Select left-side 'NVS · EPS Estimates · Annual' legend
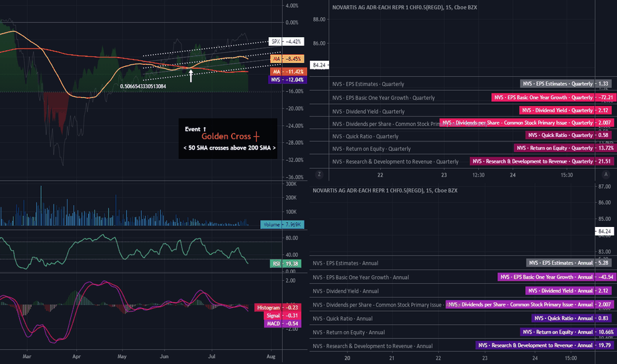The height and width of the screenshot is (364, 617). coord(345,263)
